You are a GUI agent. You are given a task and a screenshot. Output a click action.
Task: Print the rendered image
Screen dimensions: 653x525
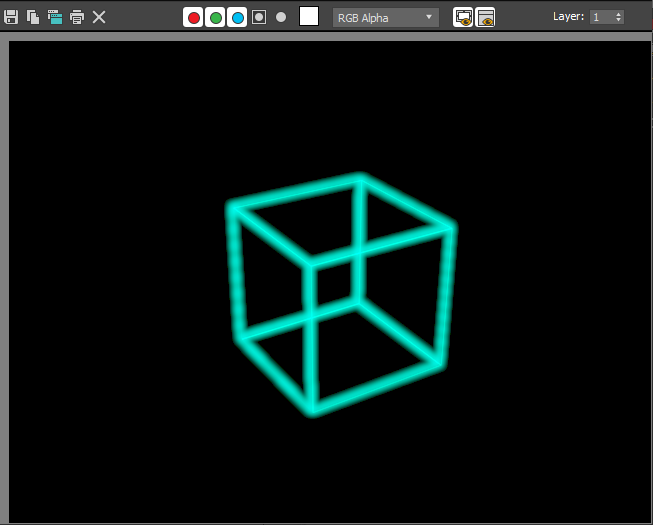click(x=77, y=17)
